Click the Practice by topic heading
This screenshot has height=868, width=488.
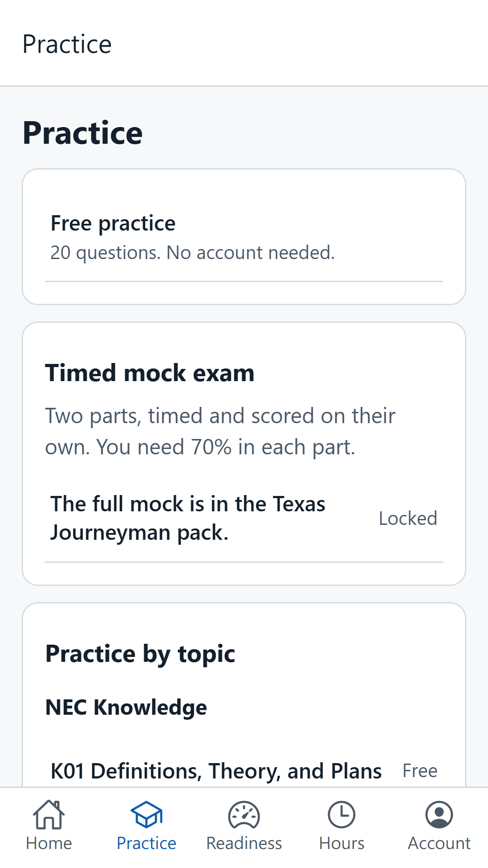140,654
